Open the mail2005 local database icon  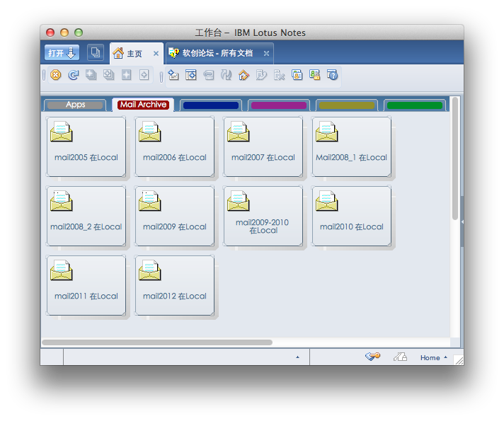tap(86, 146)
